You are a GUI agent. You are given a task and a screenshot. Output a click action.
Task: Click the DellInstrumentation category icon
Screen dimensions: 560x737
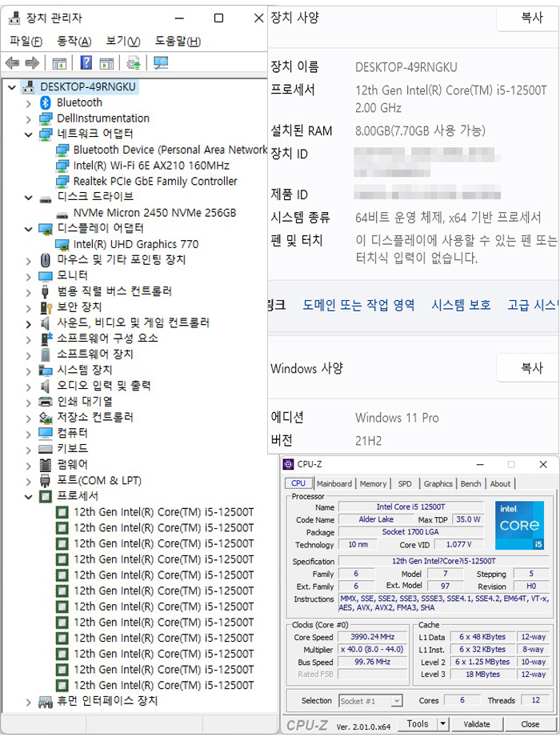point(46,118)
